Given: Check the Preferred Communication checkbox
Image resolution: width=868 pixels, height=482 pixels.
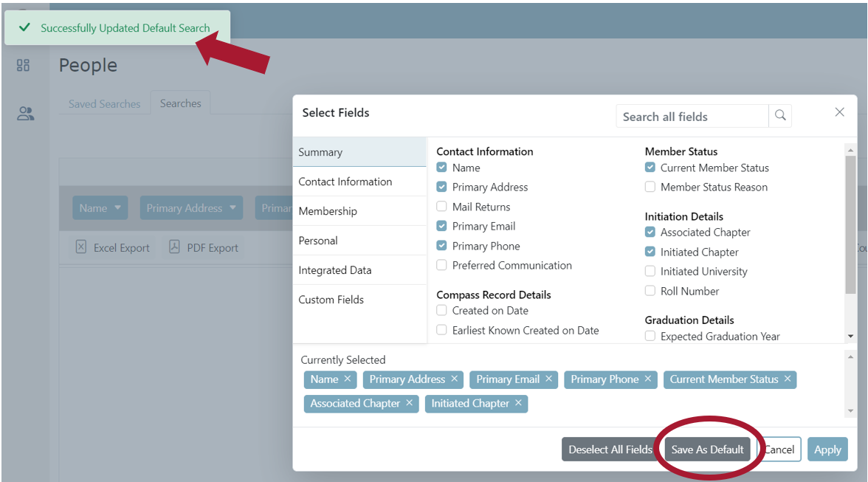Looking at the screenshot, I should (441, 265).
